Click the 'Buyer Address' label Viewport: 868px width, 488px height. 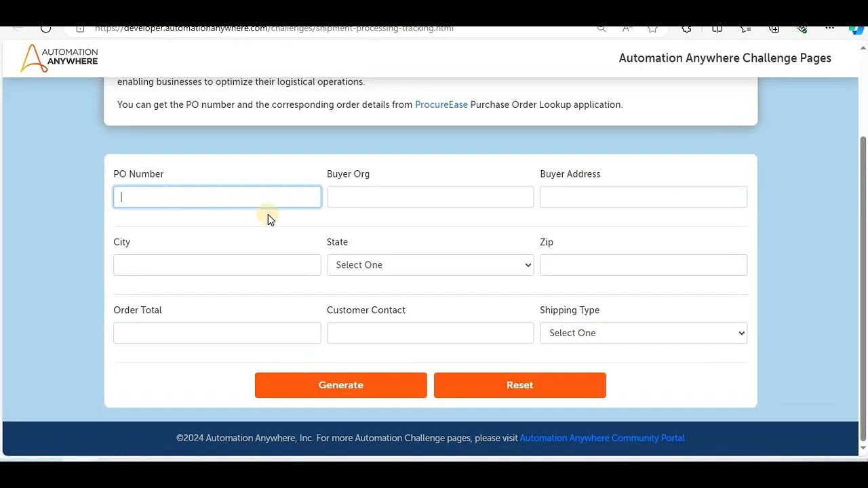tap(570, 174)
